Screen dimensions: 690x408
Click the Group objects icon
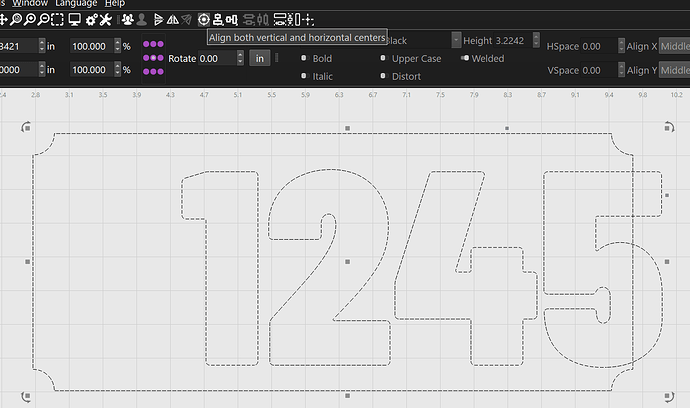tap(128, 19)
